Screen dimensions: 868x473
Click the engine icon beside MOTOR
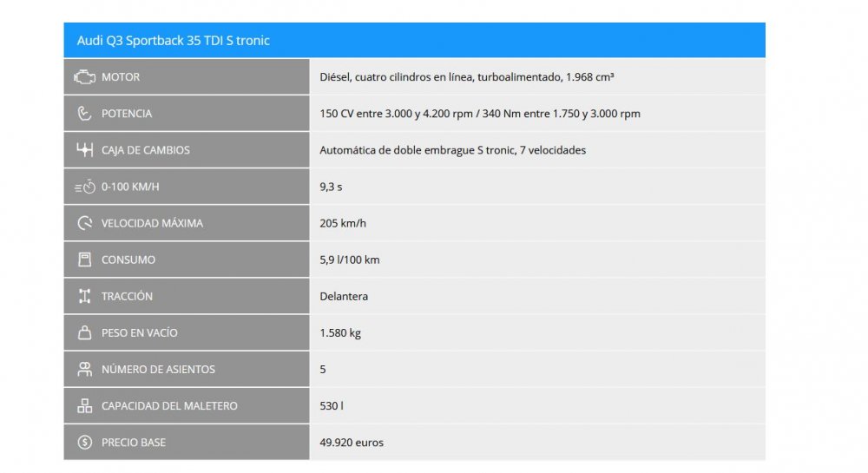point(85,77)
